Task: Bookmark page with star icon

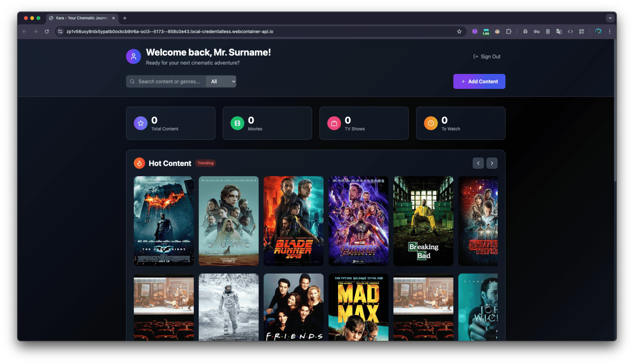Action: (x=459, y=32)
